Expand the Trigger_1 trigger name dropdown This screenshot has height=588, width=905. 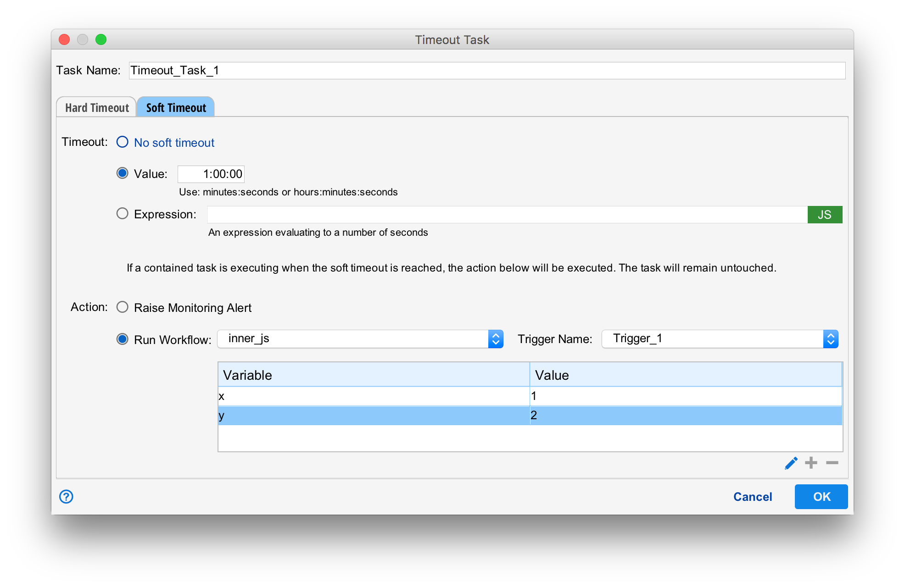pyautogui.click(x=719, y=339)
